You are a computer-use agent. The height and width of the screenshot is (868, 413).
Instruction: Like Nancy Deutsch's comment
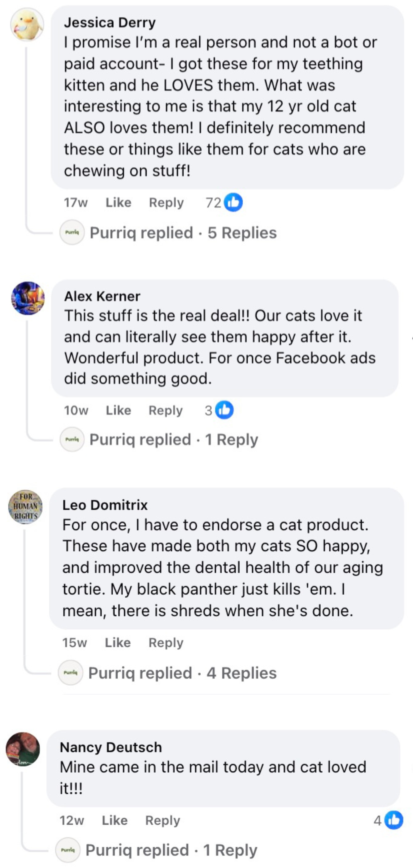coord(115,820)
